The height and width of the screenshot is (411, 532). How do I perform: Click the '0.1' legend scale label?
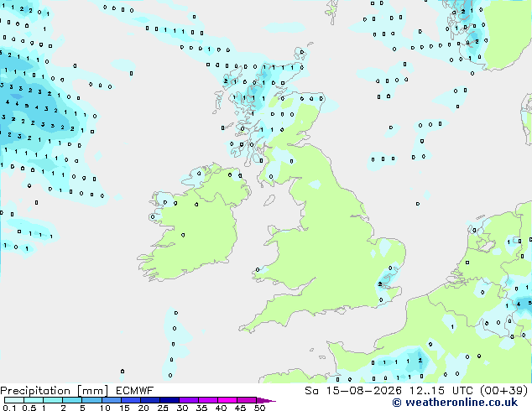coord(9,408)
